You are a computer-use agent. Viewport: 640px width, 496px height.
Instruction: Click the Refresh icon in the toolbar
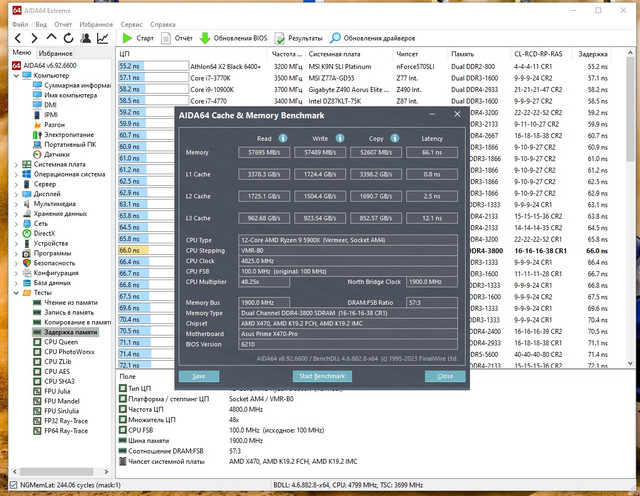tap(68, 38)
